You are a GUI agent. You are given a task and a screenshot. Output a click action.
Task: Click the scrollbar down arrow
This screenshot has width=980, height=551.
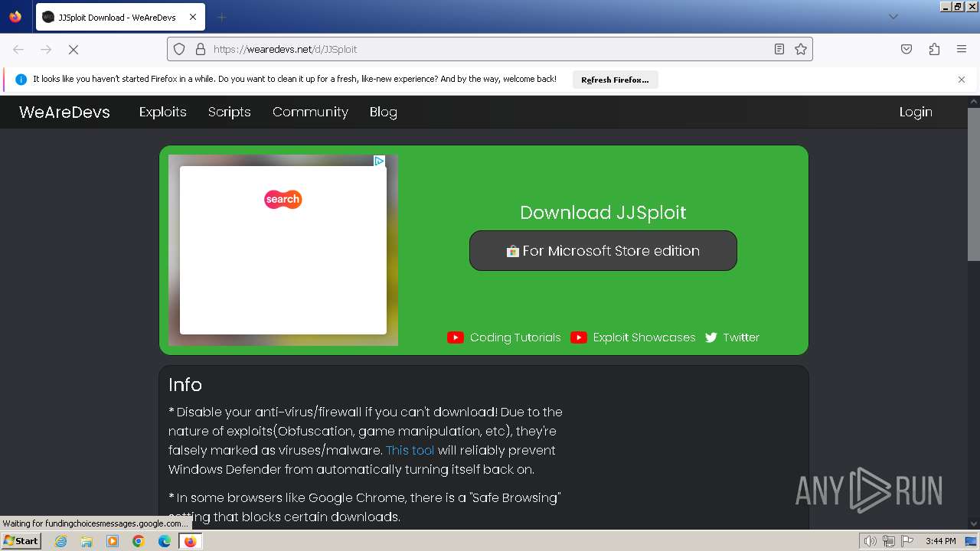[973, 524]
